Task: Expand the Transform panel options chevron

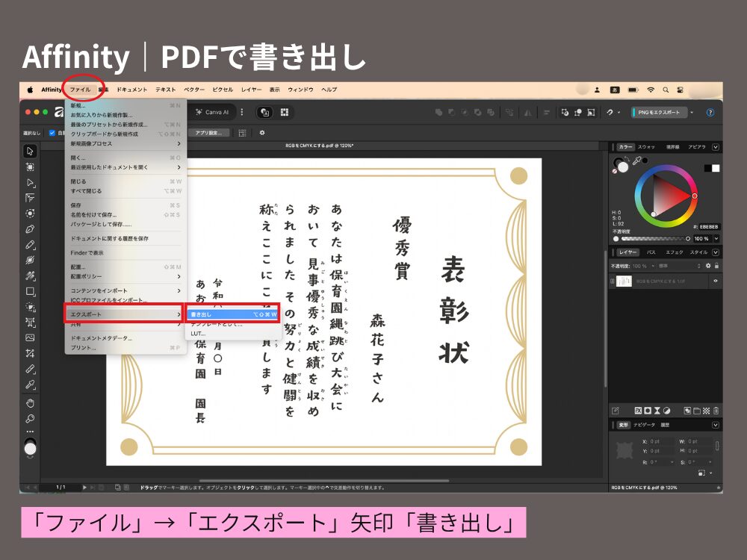Action: (x=715, y=425)
